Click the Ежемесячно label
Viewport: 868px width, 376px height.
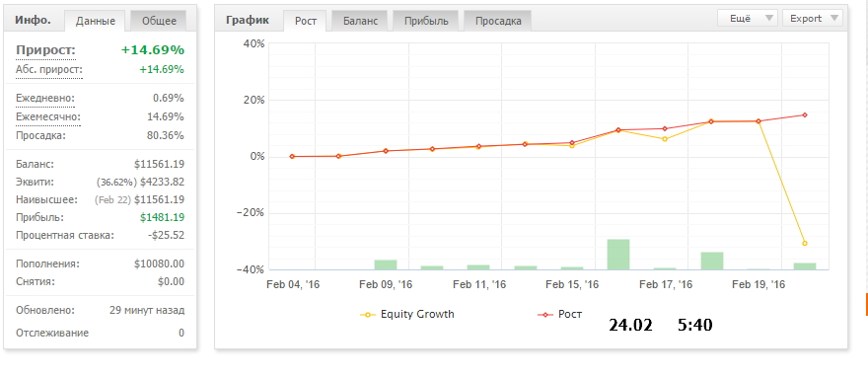tap(48, 117)
